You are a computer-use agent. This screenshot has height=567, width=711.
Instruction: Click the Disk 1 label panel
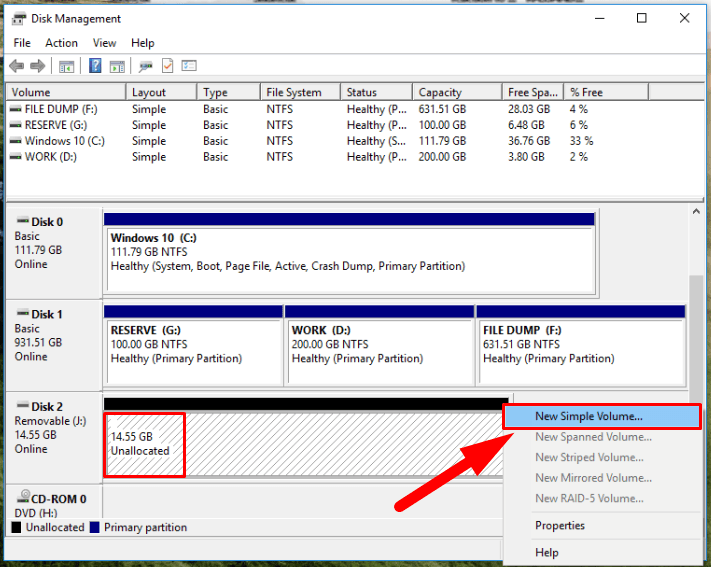point(54,345)
